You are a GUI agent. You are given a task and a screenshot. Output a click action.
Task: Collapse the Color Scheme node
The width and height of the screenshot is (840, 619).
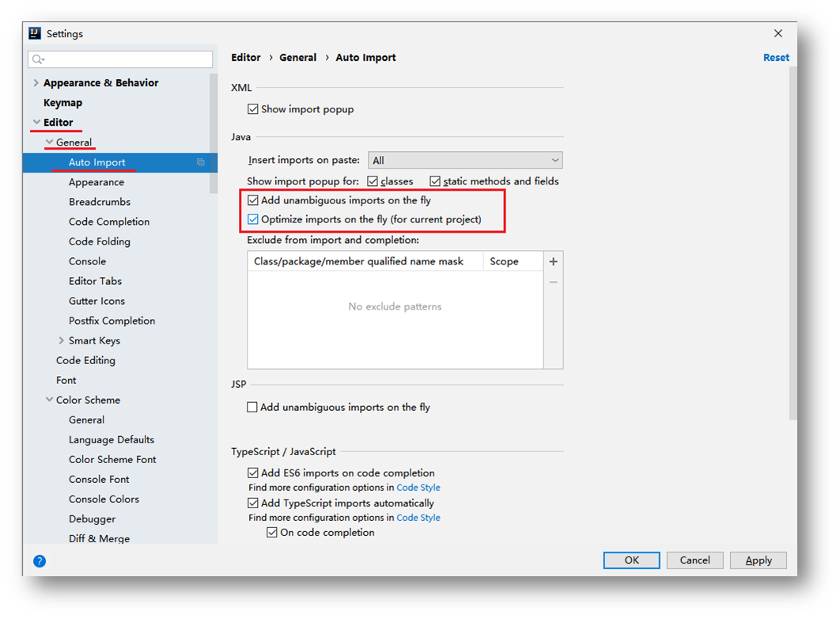49,400
